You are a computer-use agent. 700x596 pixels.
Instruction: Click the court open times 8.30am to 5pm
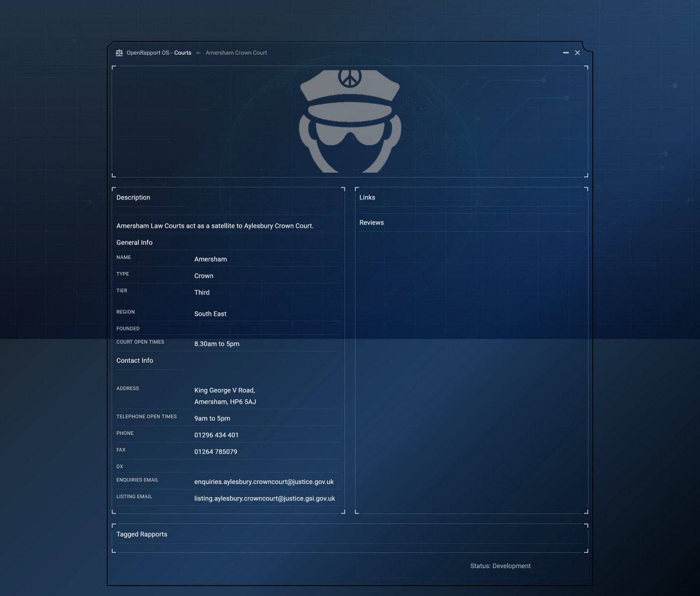point(217,343)
